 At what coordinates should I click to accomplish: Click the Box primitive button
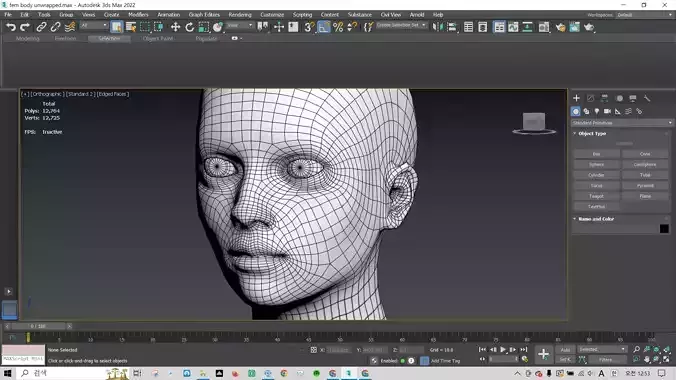point(596,154)
